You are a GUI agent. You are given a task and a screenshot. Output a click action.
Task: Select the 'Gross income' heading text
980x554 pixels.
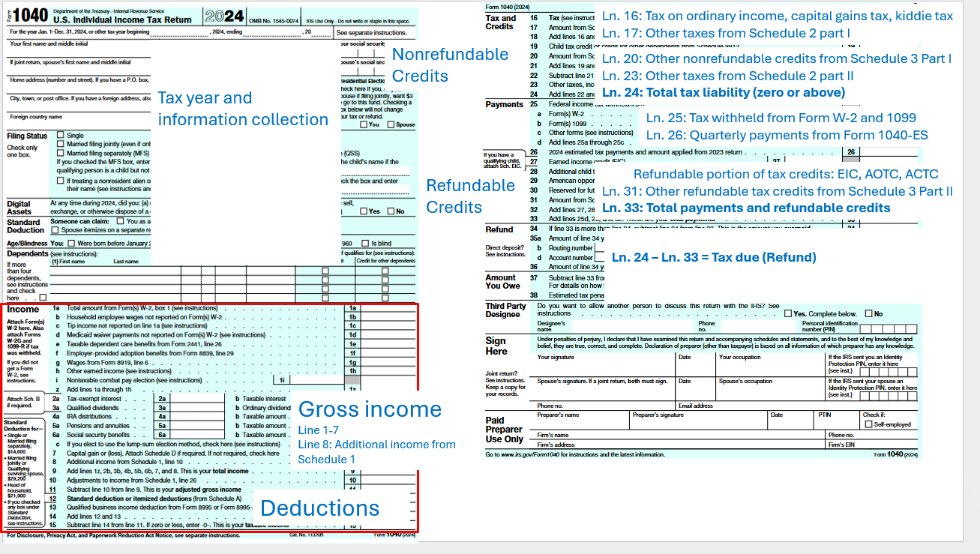click(x=370, y=409)
